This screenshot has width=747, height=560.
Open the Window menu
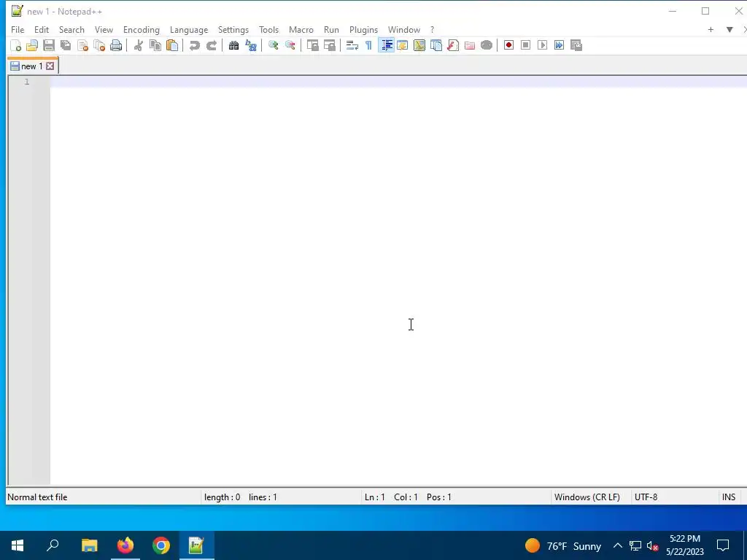tap(404, 29)
